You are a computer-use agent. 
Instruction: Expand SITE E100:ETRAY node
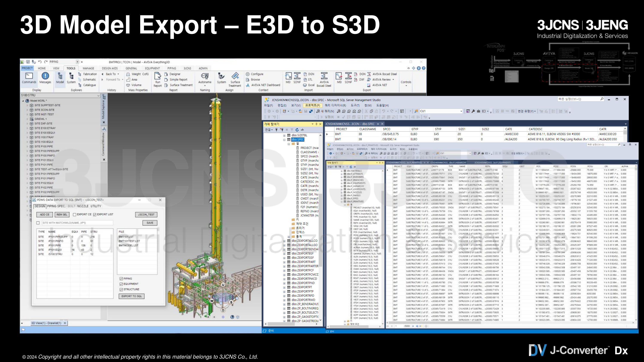[27, 128]
